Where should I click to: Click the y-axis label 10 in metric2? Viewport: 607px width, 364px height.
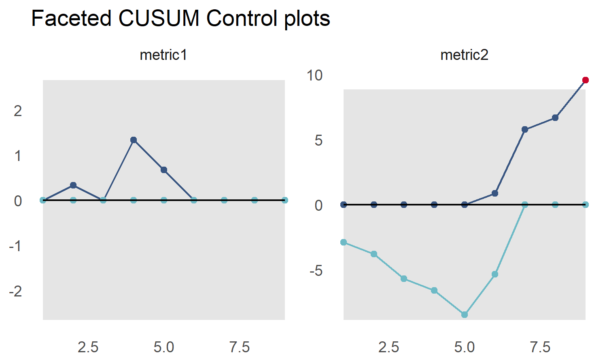[314, 75]
